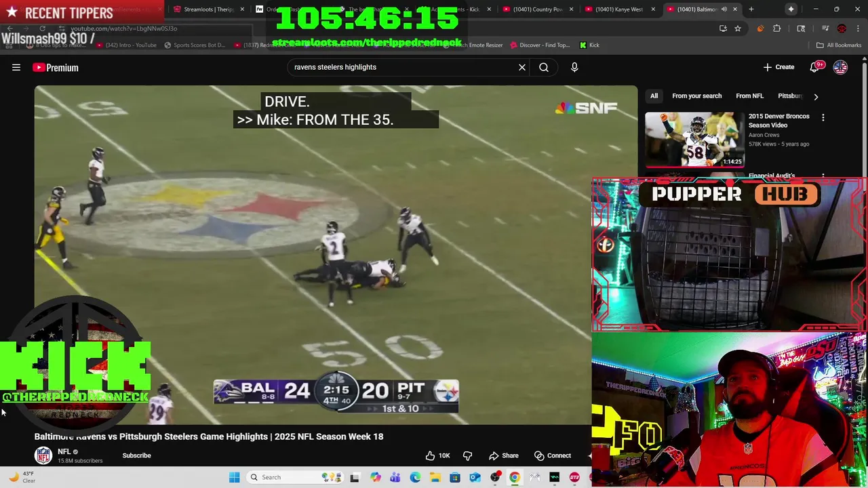The image size is (868, 488).
Task: Subscribe to the NFL channel
Action: [x=136, y=455]
